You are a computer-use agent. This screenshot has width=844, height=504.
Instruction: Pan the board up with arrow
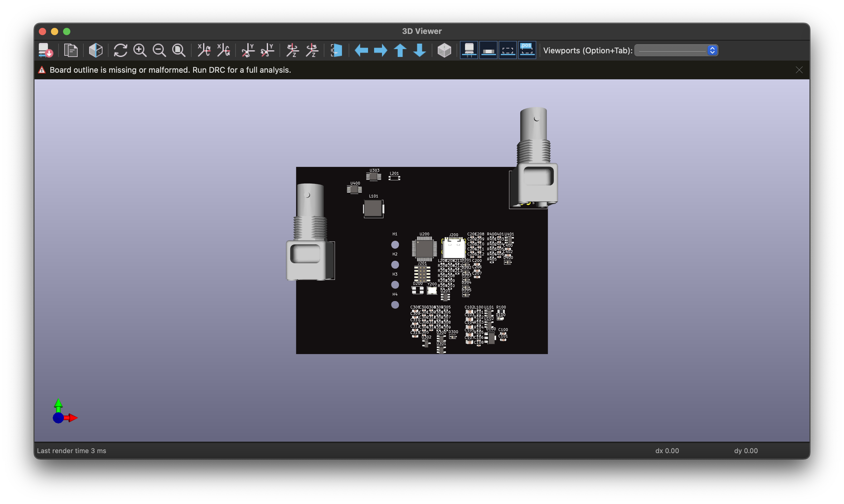point(400,50)
